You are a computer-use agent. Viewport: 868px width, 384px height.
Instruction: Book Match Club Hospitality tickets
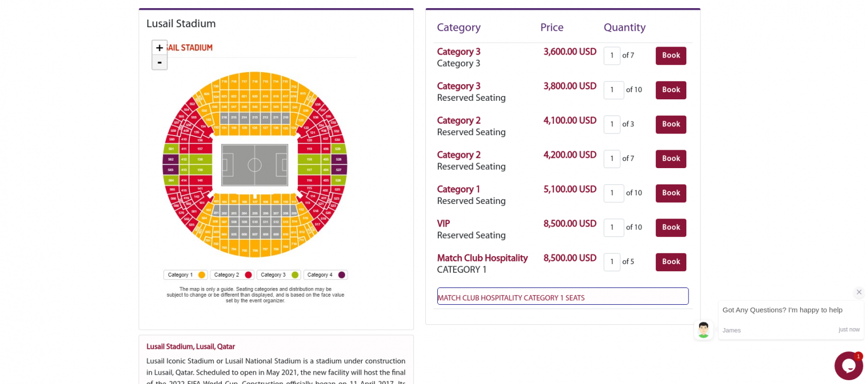click(x=671, y=262)
